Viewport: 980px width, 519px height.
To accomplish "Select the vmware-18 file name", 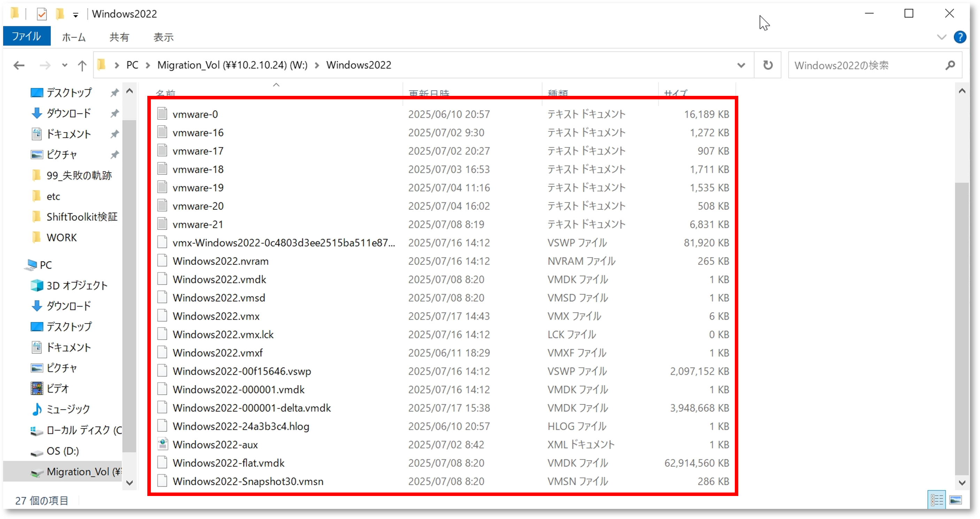I will [198, 169].
